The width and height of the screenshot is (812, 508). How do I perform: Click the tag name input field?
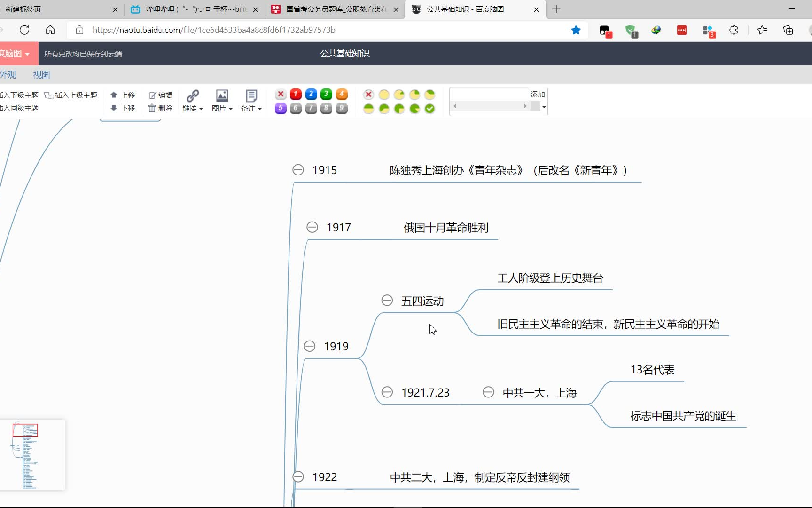point(489,94)
